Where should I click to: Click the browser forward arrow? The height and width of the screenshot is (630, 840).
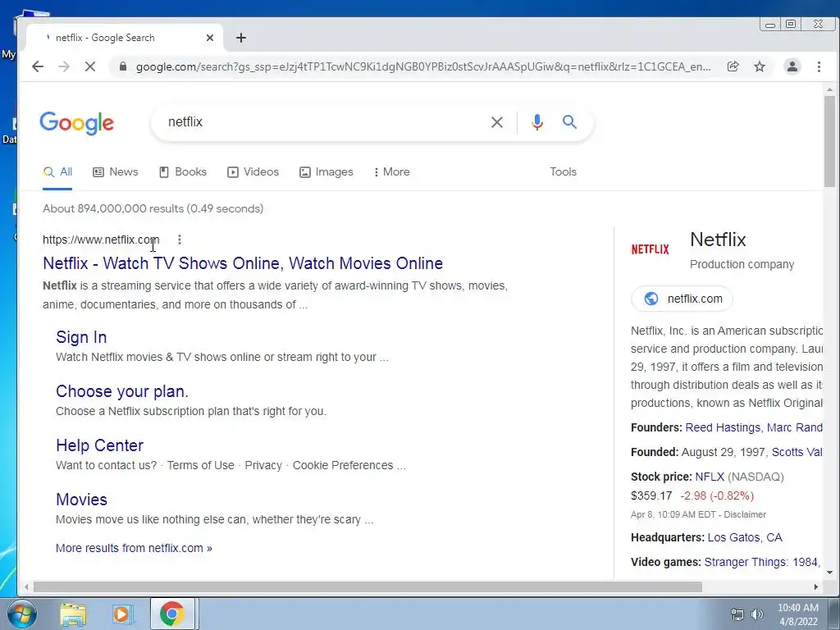[x=64, y=66]
